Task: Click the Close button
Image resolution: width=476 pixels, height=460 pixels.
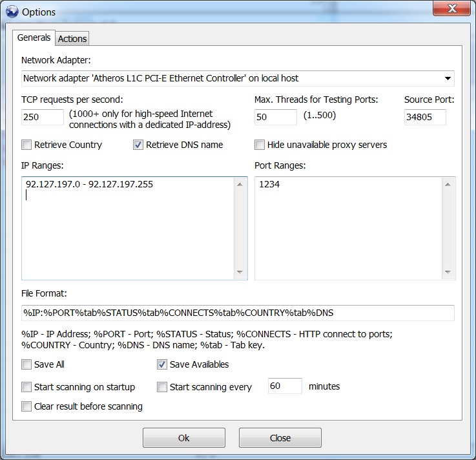Action: tap(280, 438)
